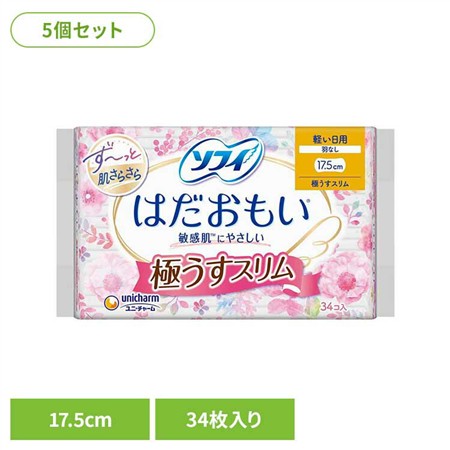450x450 pixels.
Task: Click the gray right edge of package
Action: click(x=385, y=223)
